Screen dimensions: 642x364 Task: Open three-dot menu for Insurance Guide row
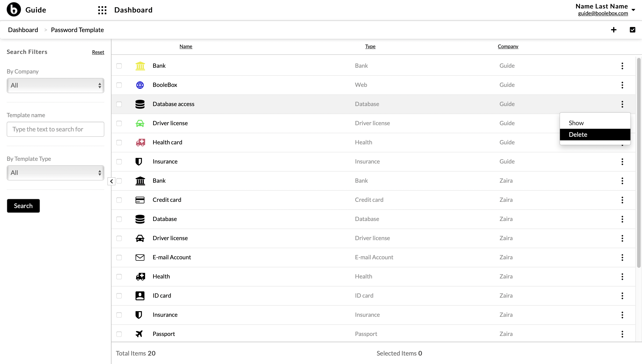tap(622, 162)
